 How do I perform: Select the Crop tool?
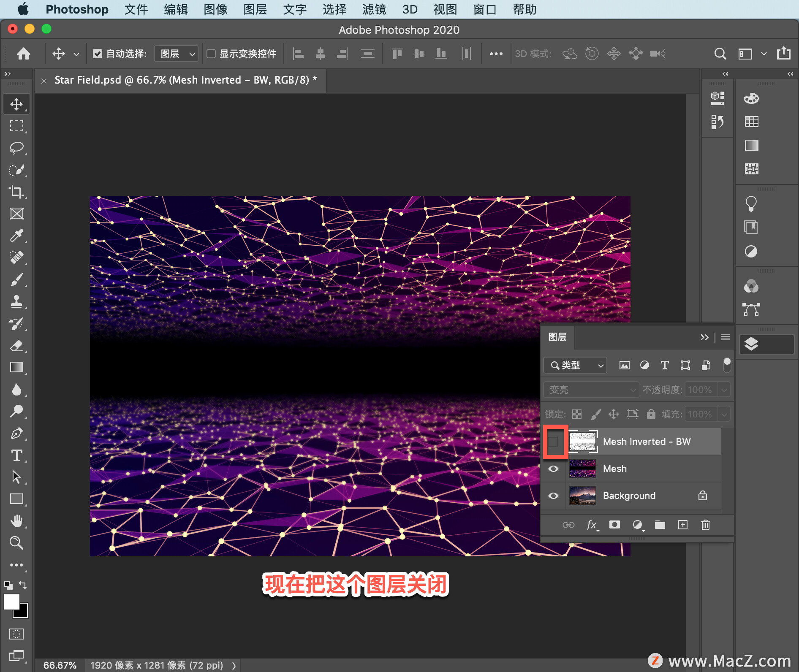click(x=16, y=192)
